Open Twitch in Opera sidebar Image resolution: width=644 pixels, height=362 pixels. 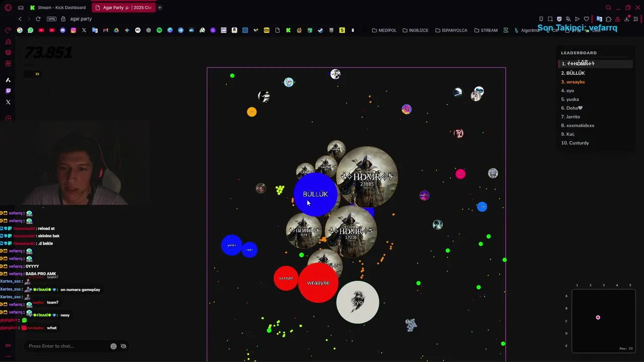(x=8, y=91)
